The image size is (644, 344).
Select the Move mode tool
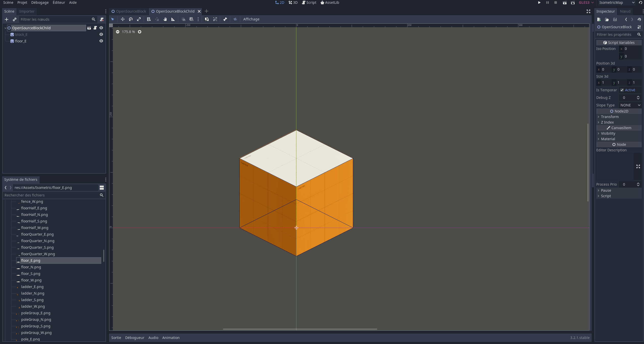pos(122,19)
